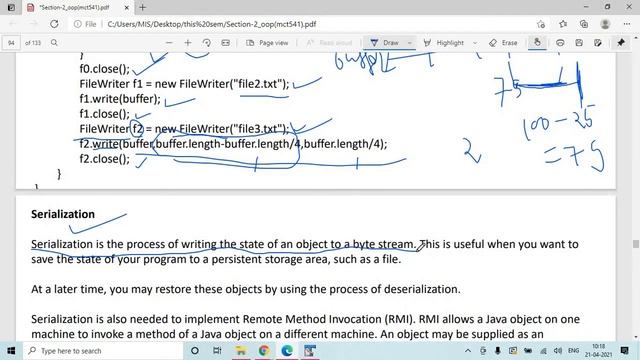This screenshot has height=360, width=640.
Task: Click the vertical scrollbar thumb
Action: [x=636, y=244]
